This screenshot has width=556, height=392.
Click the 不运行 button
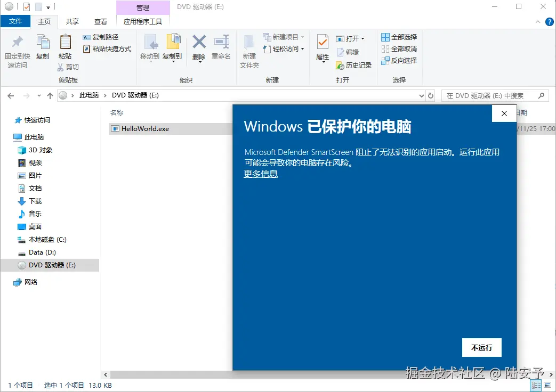tap(481, 348)
